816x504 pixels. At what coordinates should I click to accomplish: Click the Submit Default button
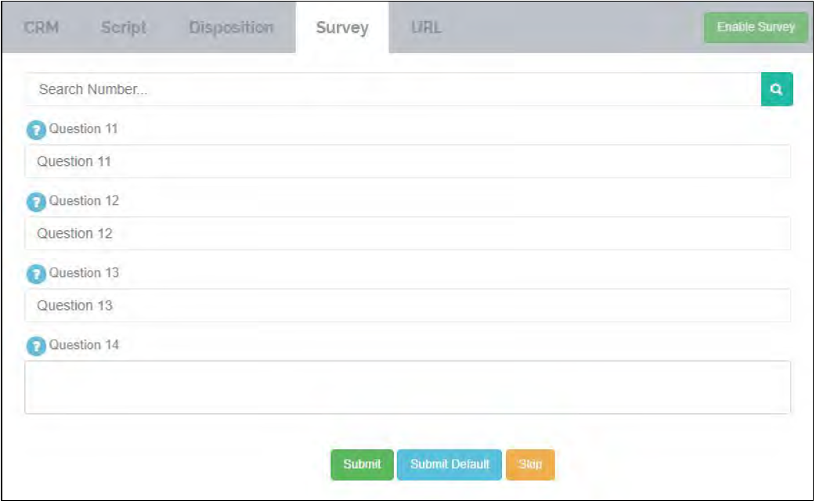coord(450,464)
